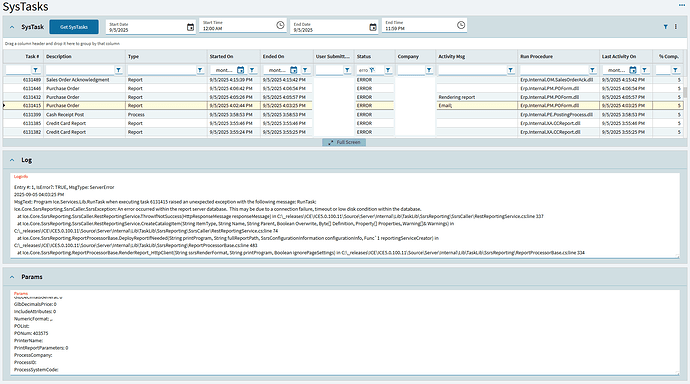Open the Start Time clock picker
The image size is (690, 384).
pyautogui.click(x=280, y=25)
